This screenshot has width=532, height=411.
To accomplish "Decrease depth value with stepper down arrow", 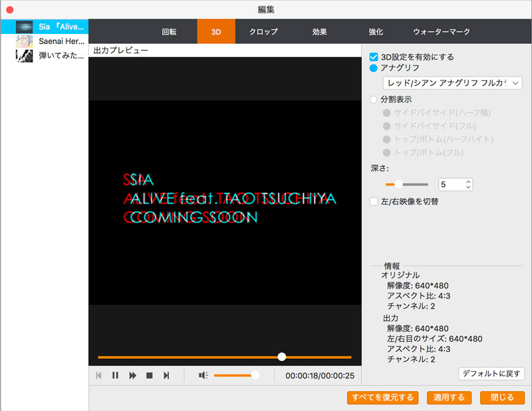I will (469, 187).
